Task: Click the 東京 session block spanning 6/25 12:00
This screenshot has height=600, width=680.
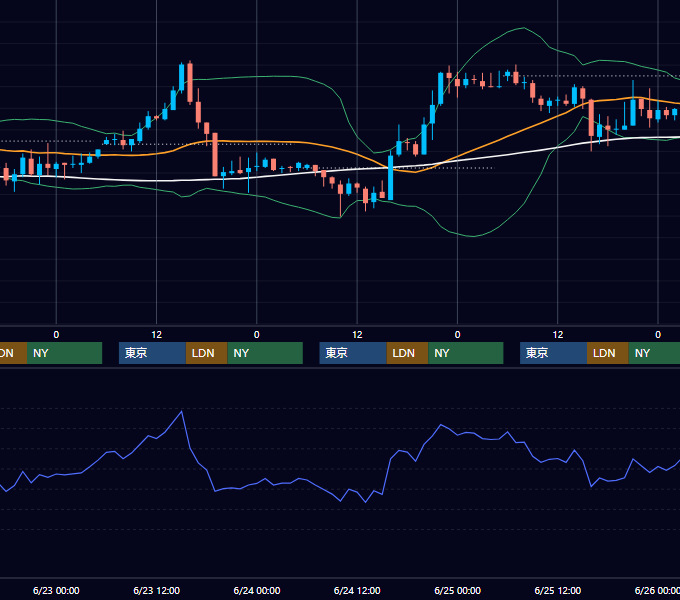Action: point(553,353)
